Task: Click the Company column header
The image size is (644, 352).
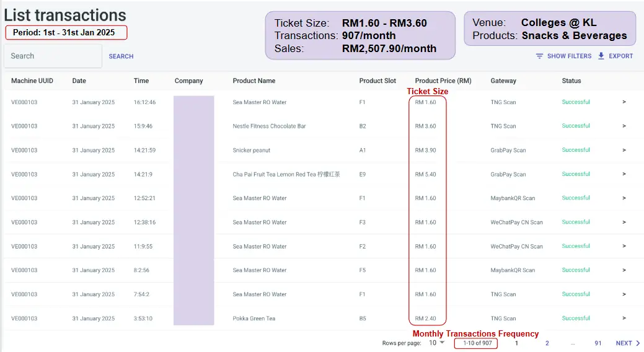Action: click(x=189, y=81)
